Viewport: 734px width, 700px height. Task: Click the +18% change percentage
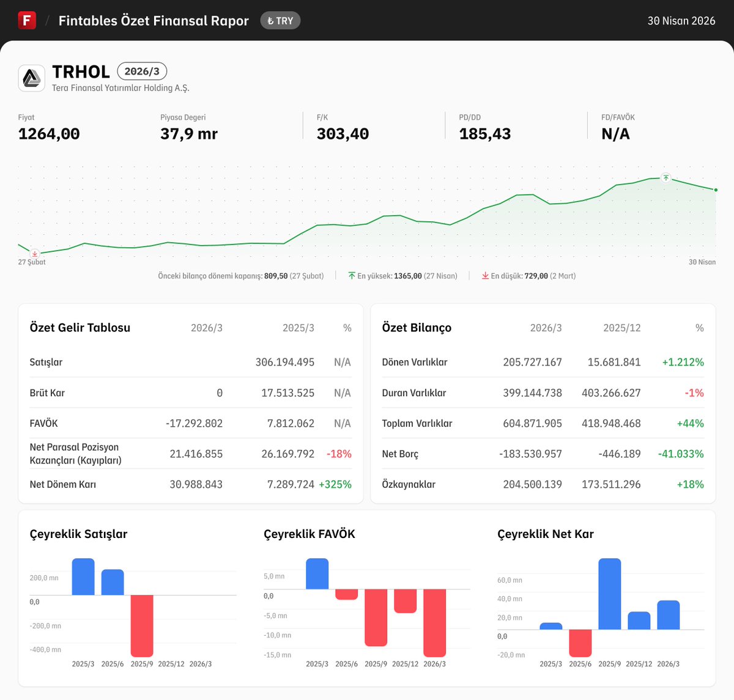(x=690, y=484)
